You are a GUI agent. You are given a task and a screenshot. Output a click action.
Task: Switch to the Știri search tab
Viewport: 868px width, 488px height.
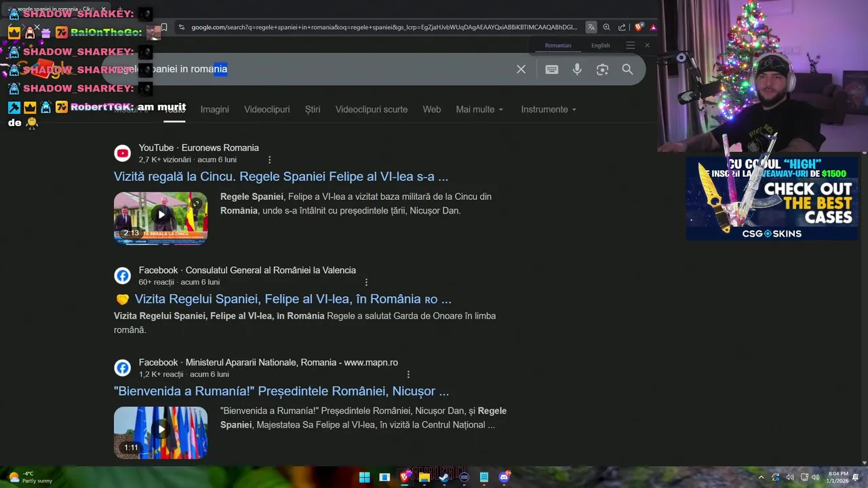pyautogui.click(x=313, y=109)
